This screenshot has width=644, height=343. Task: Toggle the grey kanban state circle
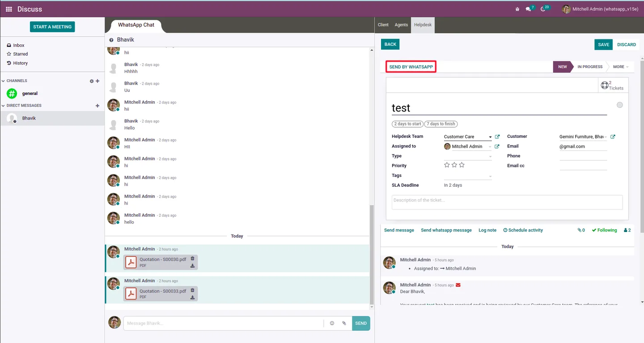click(619, 105)
